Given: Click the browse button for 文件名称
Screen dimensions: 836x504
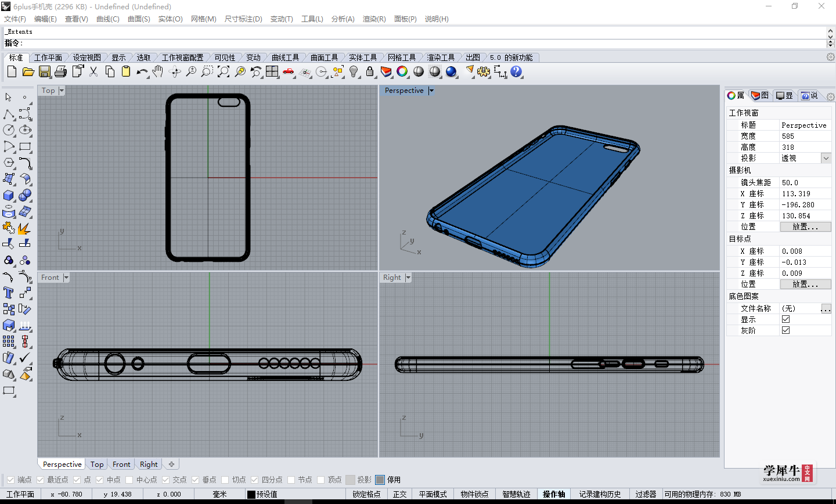Looking at the screenshot, I should pos(826,308).
